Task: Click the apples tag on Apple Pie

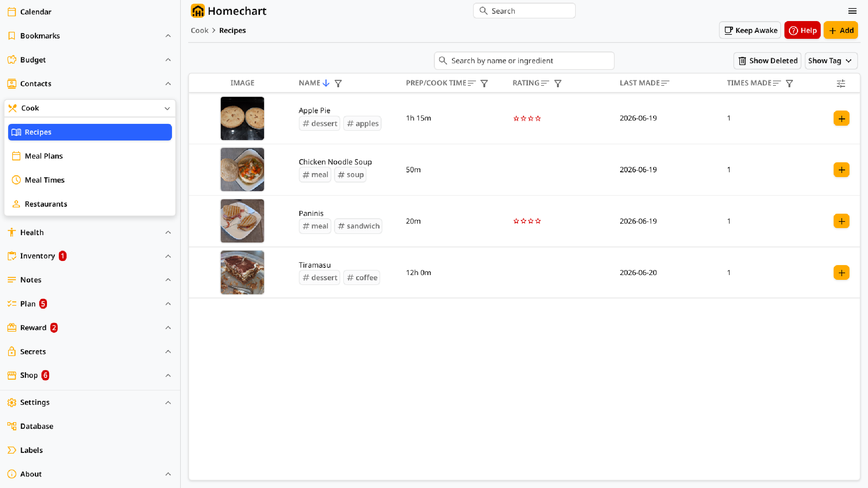Action: click(x=362, y=123)
